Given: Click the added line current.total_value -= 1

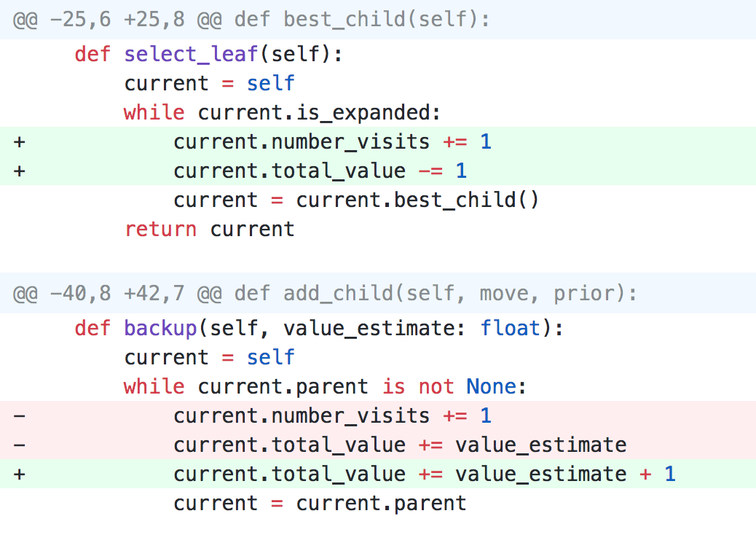Looking at the screenshot, I should tap(320, 171).
